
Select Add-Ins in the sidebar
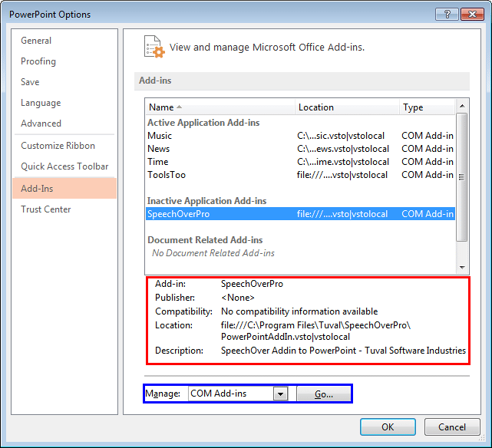point(64,189)
